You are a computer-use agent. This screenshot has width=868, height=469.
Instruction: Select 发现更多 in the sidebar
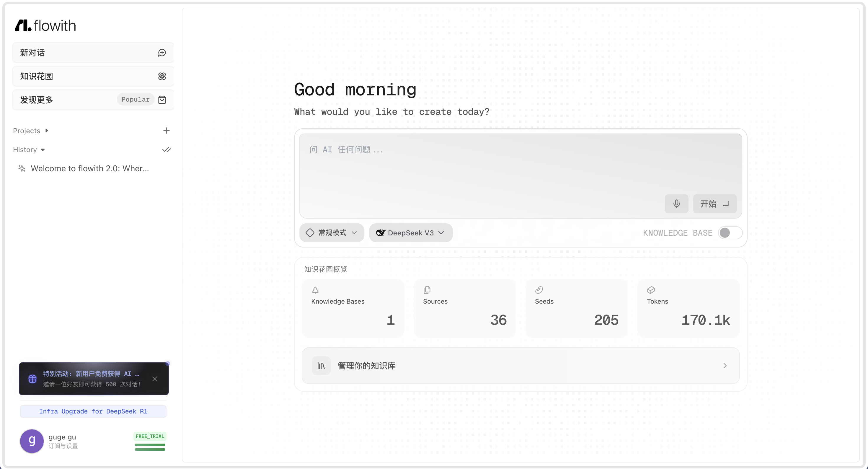[x=93, y=100]
